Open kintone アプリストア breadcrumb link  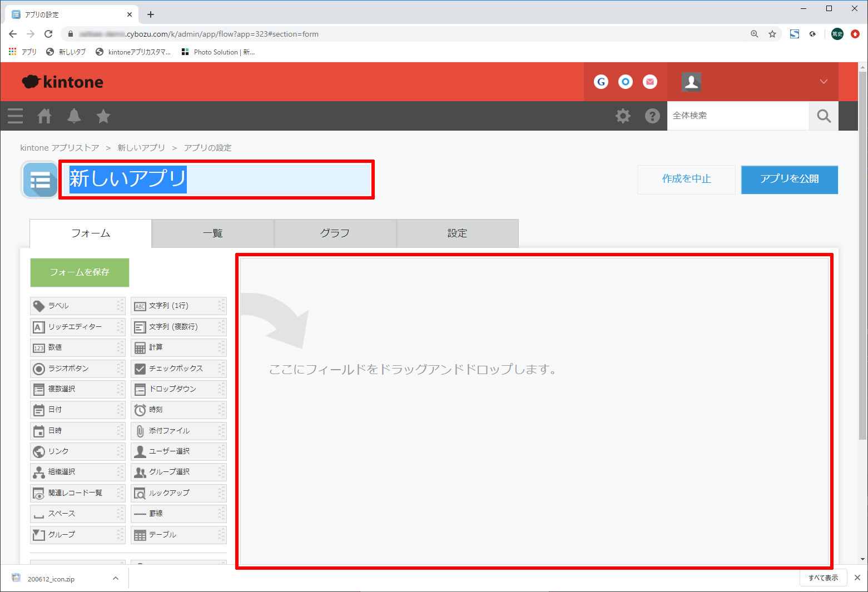[x=59, y=148]
